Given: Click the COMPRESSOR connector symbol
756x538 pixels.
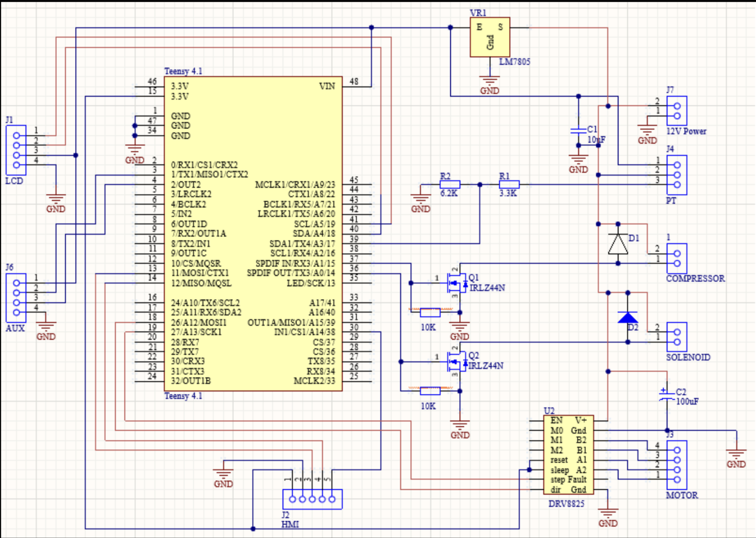Looking at the screenshot, I should click(x=677, y=258).
